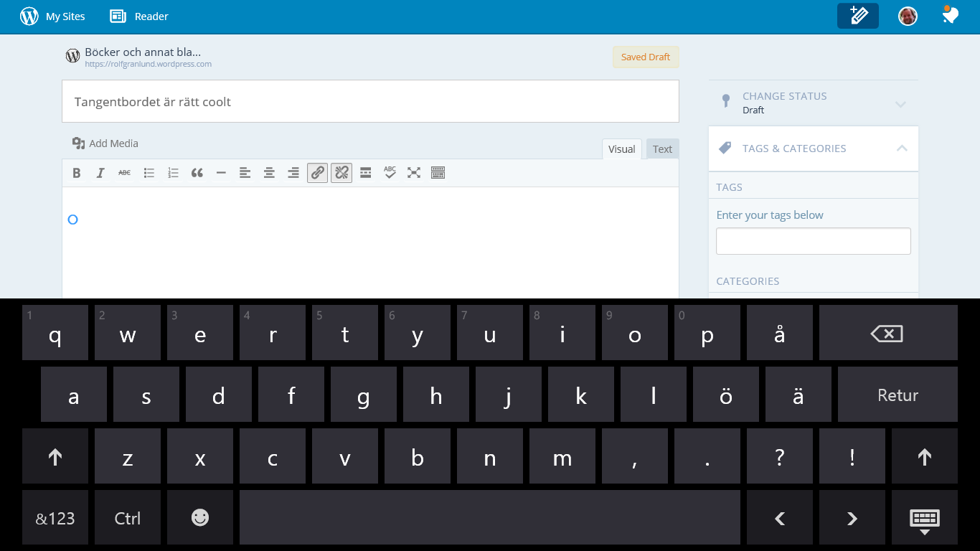980x551 pixels.
Task: Open distraction-free fullscreen writing mode
Action: point(414,173)
